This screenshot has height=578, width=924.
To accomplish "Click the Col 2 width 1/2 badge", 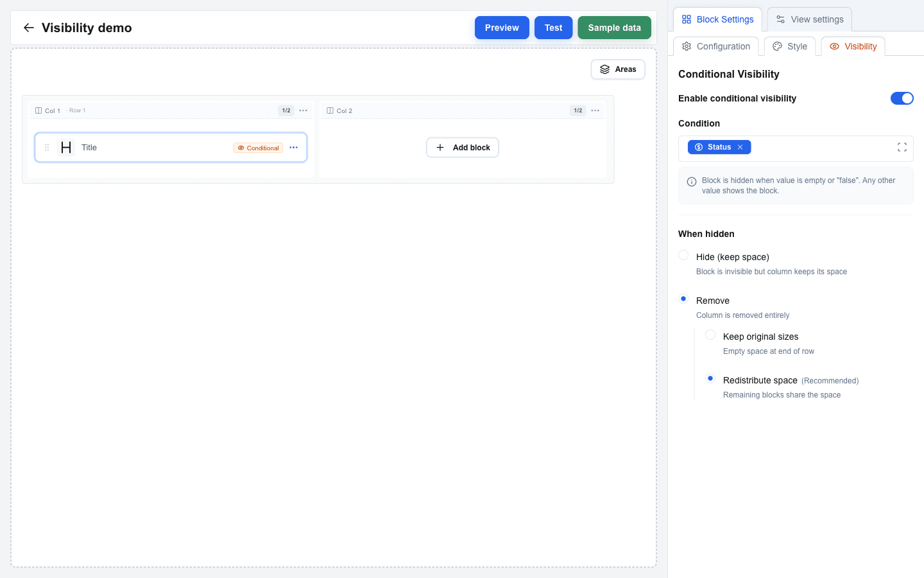I will [x=578, y=110].
